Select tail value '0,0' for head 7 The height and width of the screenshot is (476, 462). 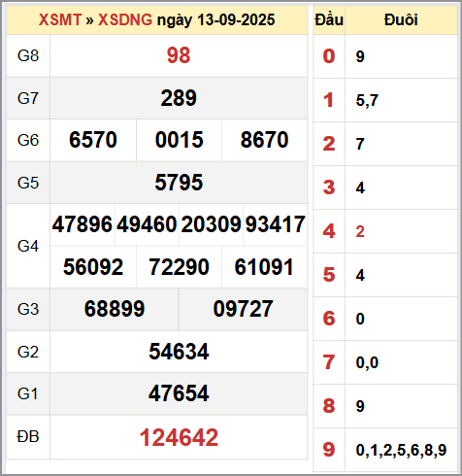[x=367, y=362]
